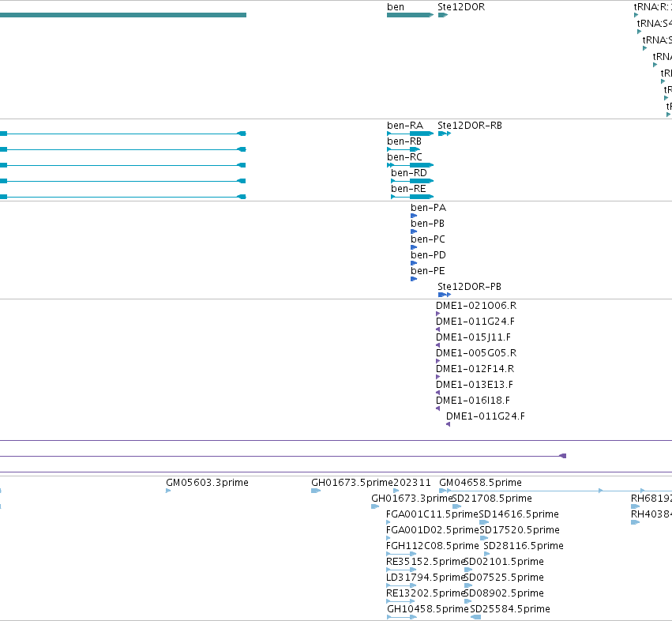Open EST SD14616.5prime
The image size is (672, 621).
pos(484,522)
